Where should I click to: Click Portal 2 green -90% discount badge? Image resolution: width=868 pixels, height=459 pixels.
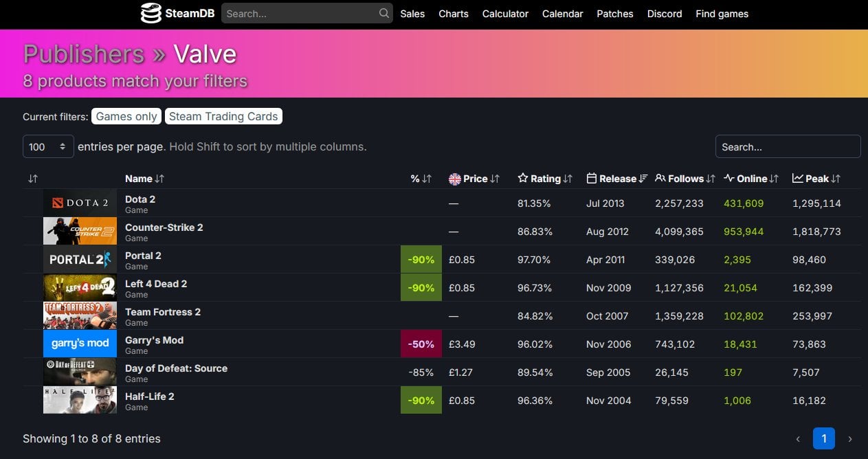421,260
